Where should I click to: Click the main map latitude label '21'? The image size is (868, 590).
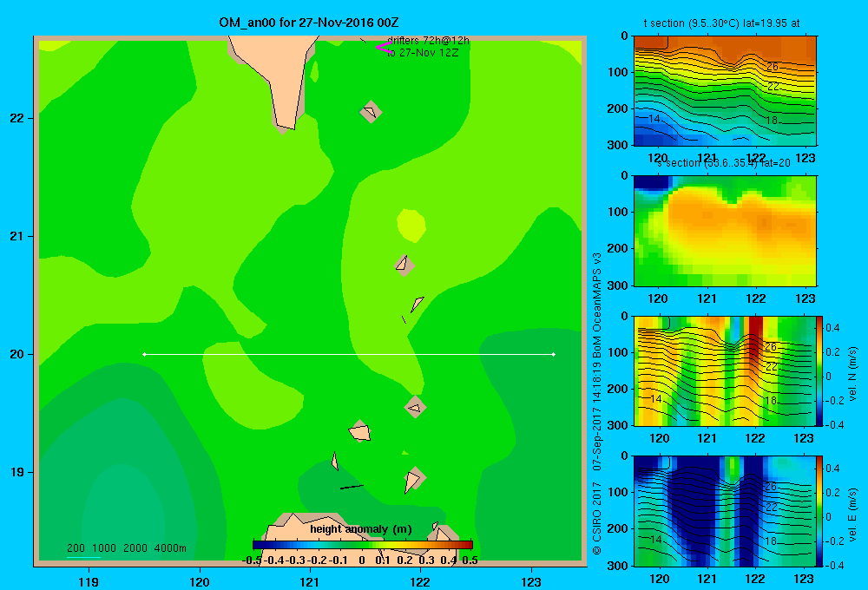(x=17, y=236)
